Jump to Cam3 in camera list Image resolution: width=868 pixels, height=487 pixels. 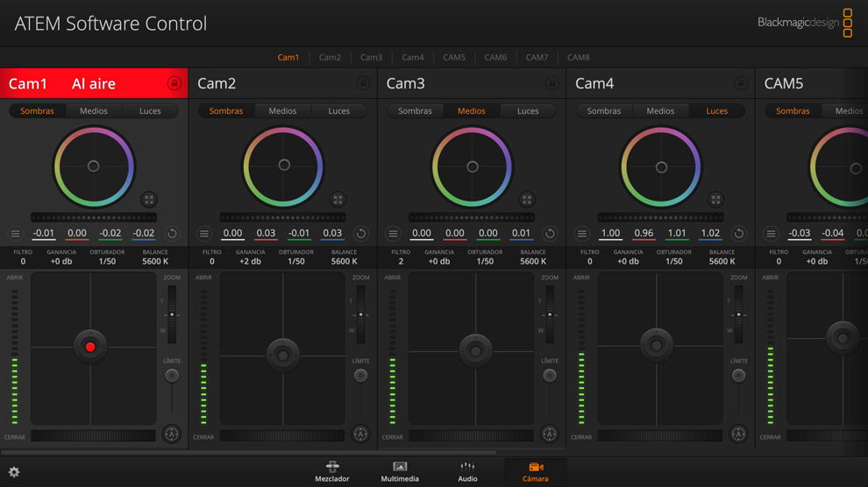tap(371, 57)
